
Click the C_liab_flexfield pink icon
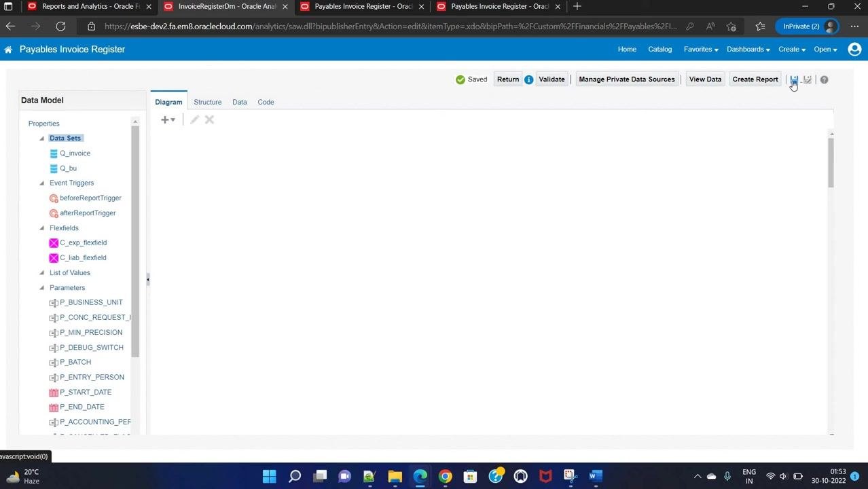(54, 258)
